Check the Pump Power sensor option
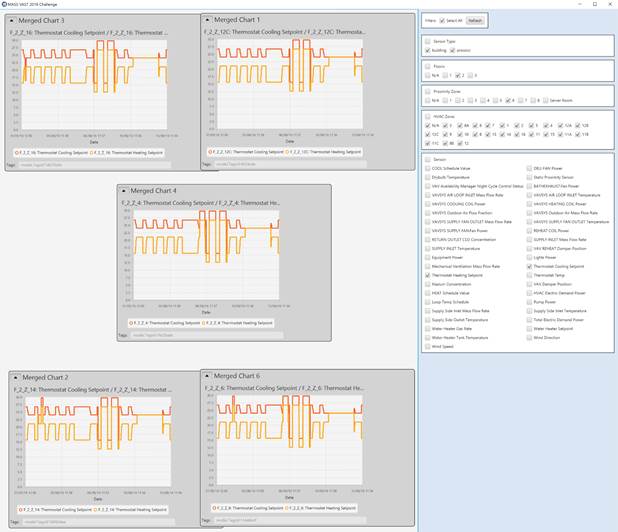This screenshot has width=618, height=532. tap(529, 302)
